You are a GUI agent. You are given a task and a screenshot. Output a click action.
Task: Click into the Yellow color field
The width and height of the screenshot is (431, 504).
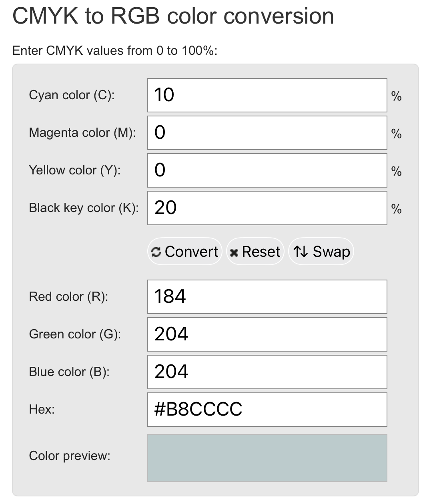267,170
